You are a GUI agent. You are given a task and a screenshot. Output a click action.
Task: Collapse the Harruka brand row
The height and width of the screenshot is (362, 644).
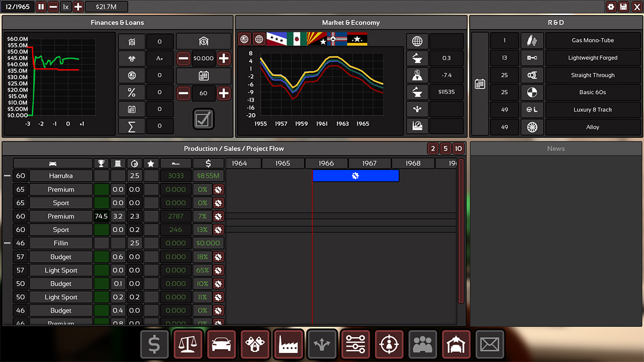tap(7, 176)
